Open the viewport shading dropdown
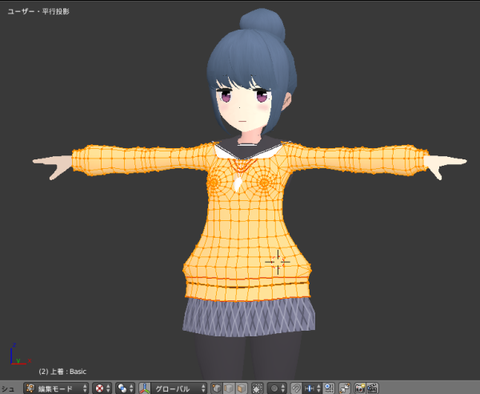 pos(101,388)
